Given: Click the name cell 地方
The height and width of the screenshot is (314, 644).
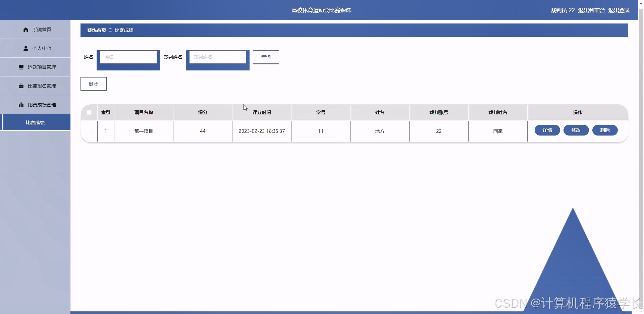Looking at the screenshot, I should pos(380,131).
